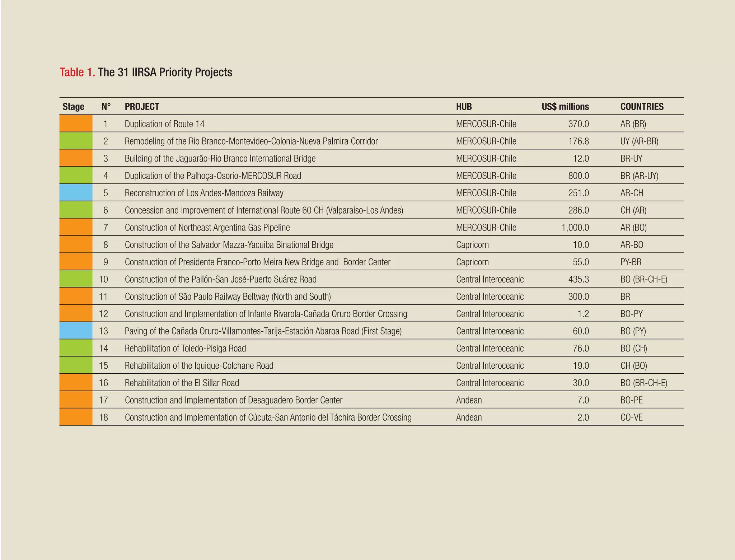Click the Capricorn hub for project 8
This screenshot has height=560, width=735.
pyautogui.click(x=472, y=245)
